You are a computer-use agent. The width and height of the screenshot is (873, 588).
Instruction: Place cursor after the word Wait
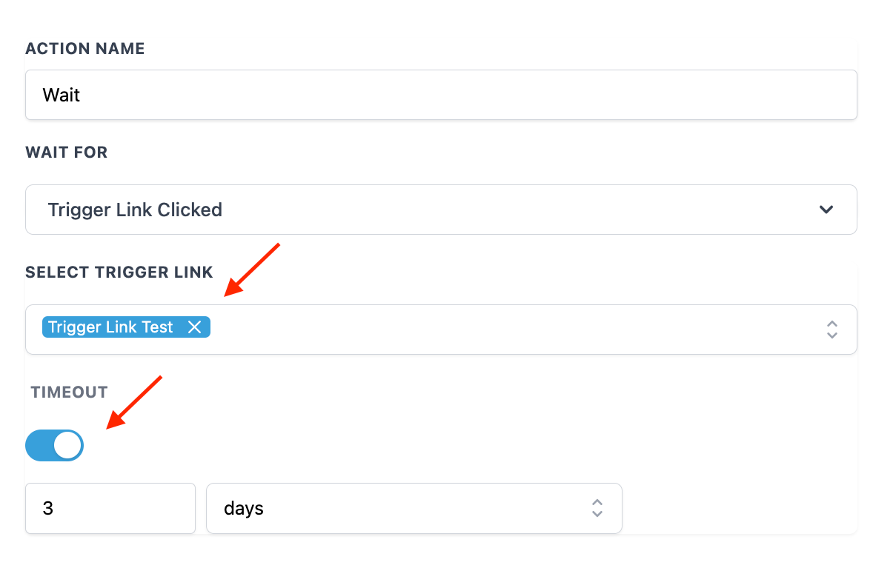coord(82,95)
